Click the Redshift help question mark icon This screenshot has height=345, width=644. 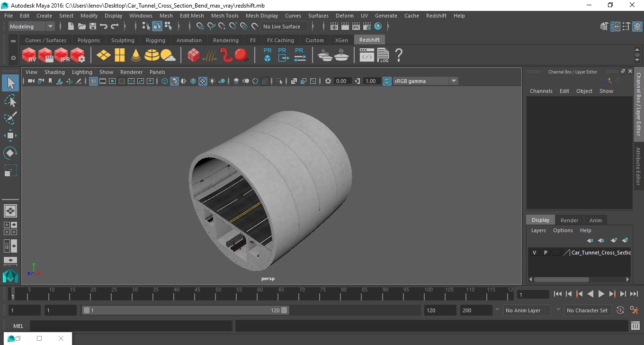pos(399,55)
